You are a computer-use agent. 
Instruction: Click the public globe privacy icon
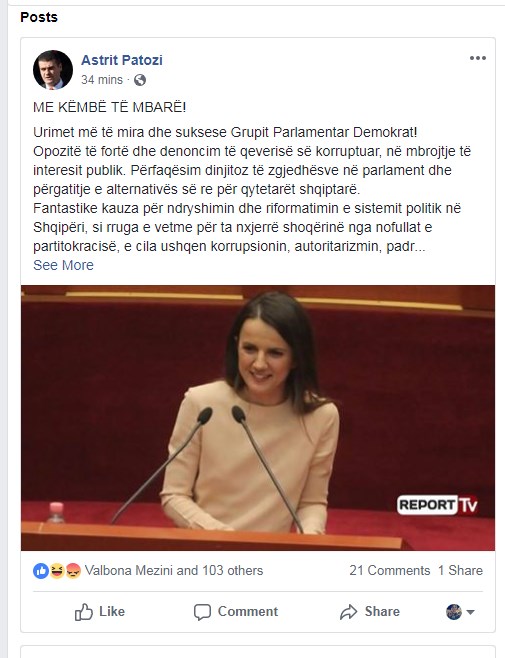pos(140,80)
